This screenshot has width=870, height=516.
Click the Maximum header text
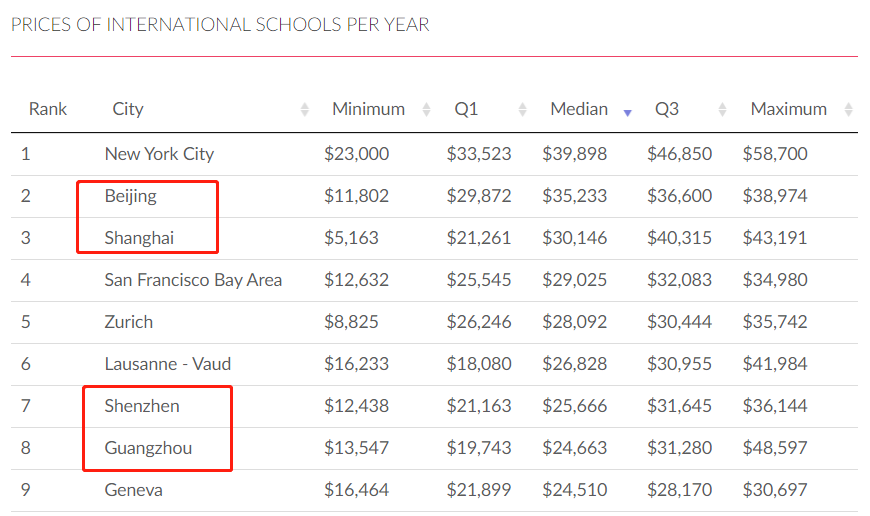[788, 109]
